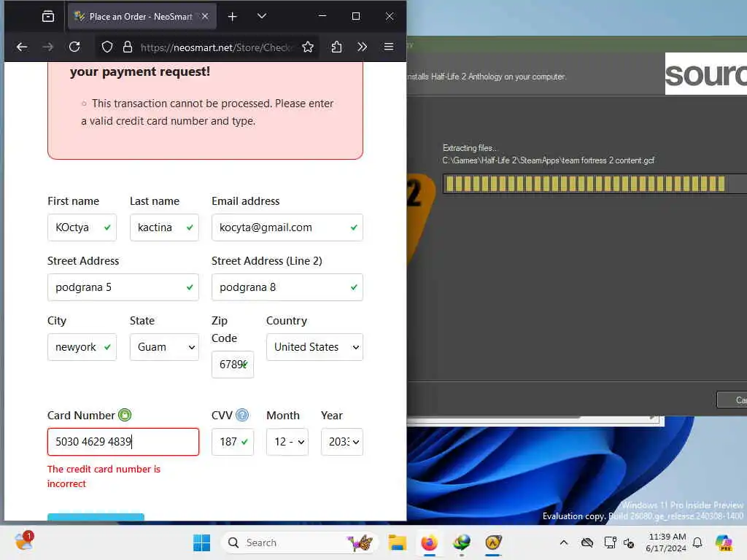Open the globe installer taskbar icon
Screen dimensions: 747x560
click(462, 542)
